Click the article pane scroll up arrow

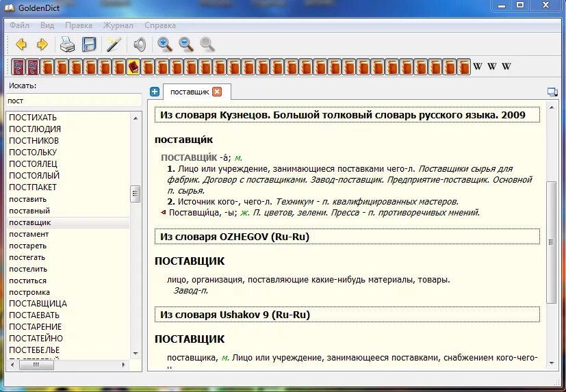coord(552,107)
